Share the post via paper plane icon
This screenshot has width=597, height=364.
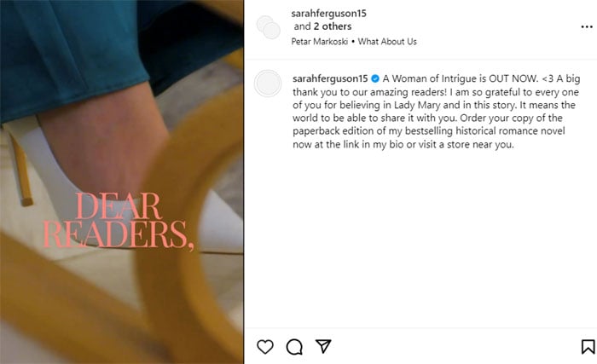[323, 346]
